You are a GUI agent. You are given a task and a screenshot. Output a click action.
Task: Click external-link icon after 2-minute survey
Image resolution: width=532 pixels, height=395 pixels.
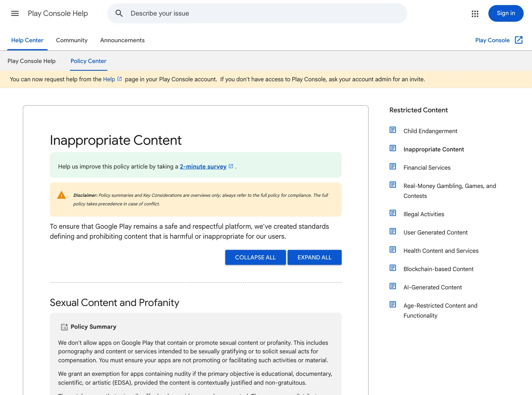coord(231,166)
